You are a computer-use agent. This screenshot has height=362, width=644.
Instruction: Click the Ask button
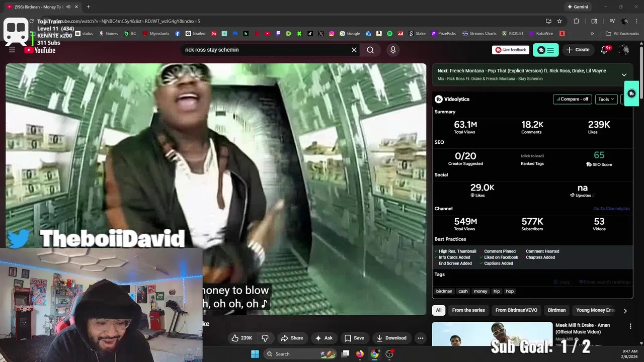[324, 338]
